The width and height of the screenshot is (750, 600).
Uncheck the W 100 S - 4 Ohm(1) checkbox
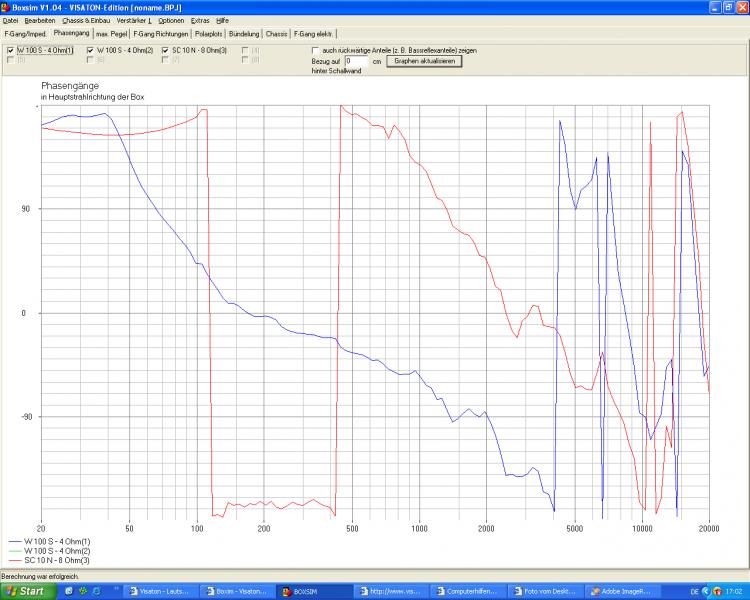pos(10,50)
